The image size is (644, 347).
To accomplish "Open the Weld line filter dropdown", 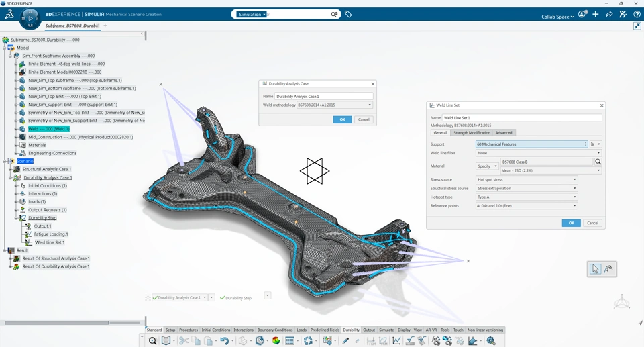I will 539,153.
